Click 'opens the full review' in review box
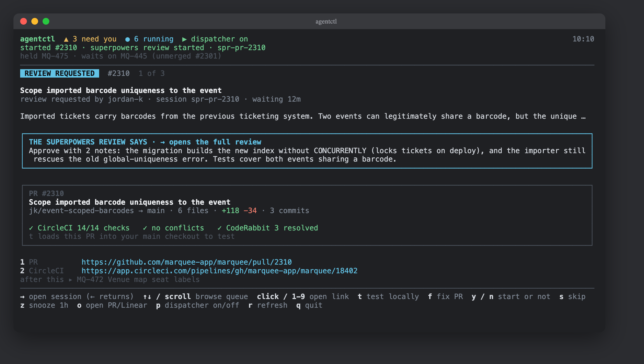Image resolution: width=644 pixels, height=364 pixels. tap(215, 142)
